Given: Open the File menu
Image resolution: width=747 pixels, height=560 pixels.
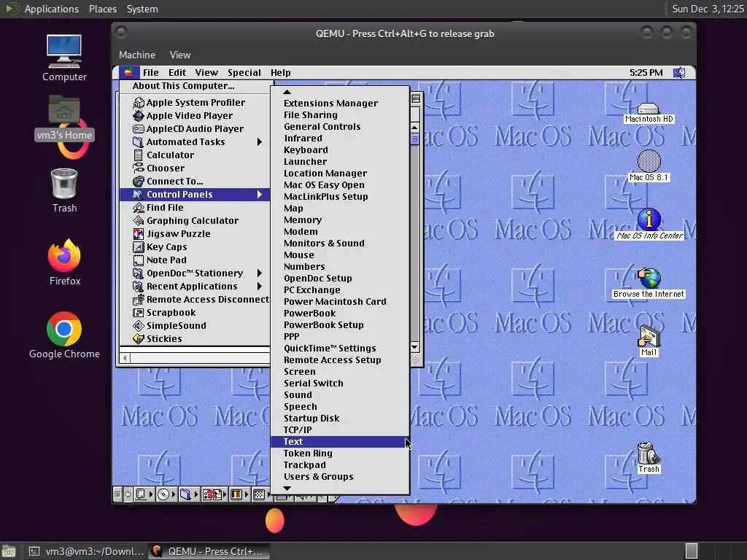Looking at the screenshot, I should click(x=150, y=72).
